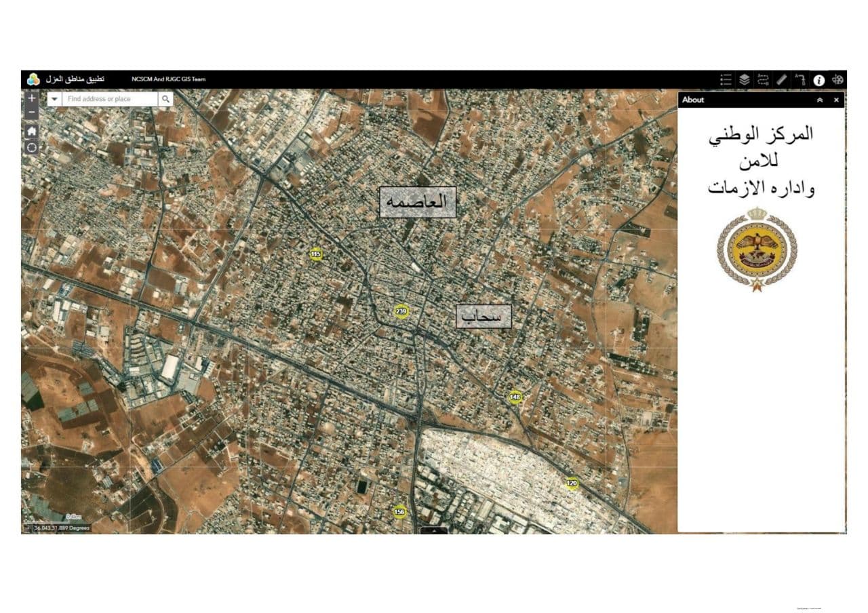Toggle the About info widget
868x613 pixels.
819,79
